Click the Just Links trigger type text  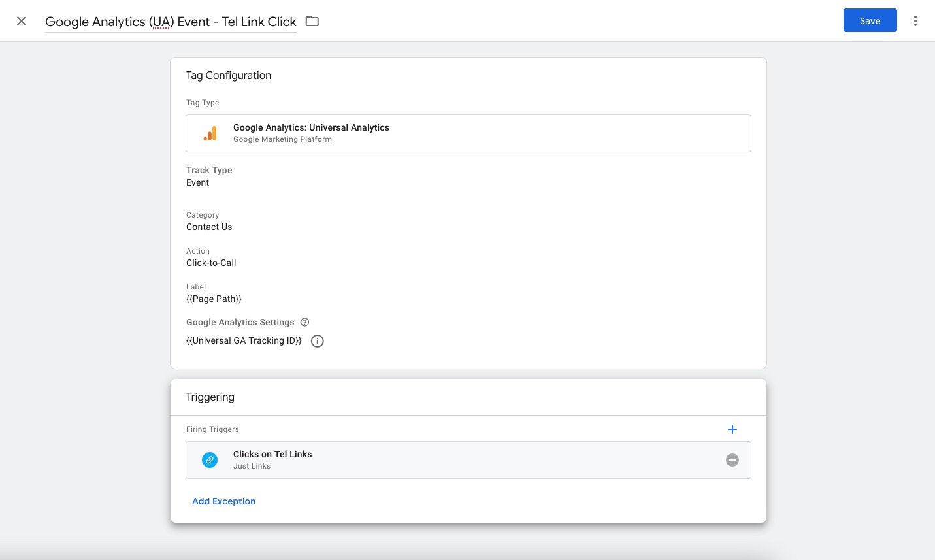point(252,466)
